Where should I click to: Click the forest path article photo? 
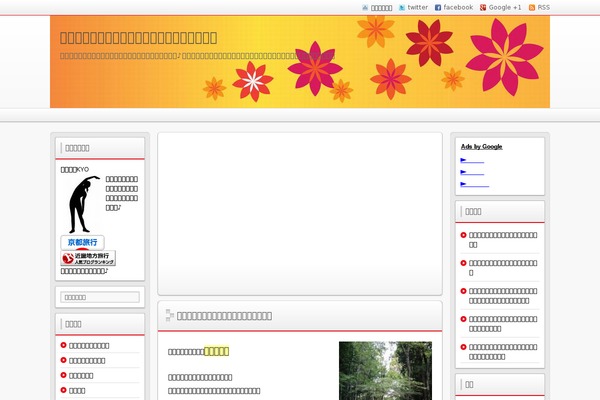coord(385,371)
